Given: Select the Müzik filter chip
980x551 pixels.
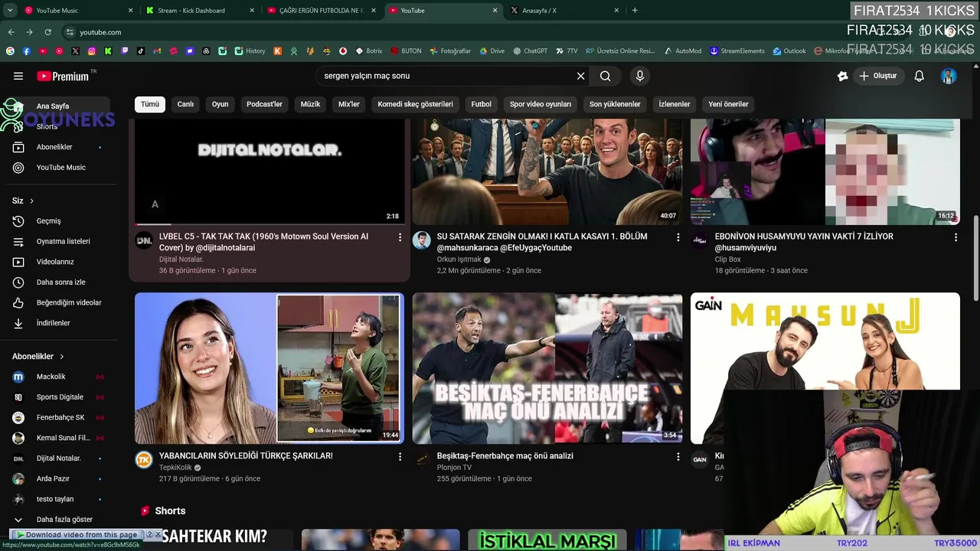Looking at the screenshot, I should (x=311, y=104).
